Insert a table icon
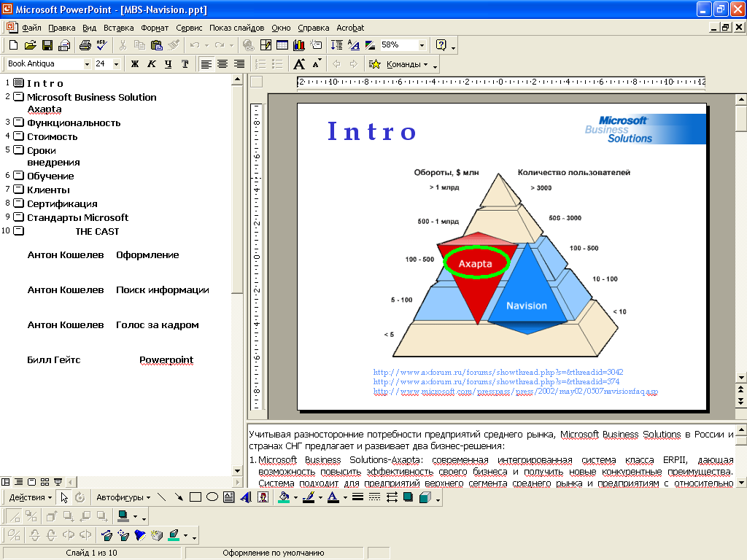 pos(282,45)
